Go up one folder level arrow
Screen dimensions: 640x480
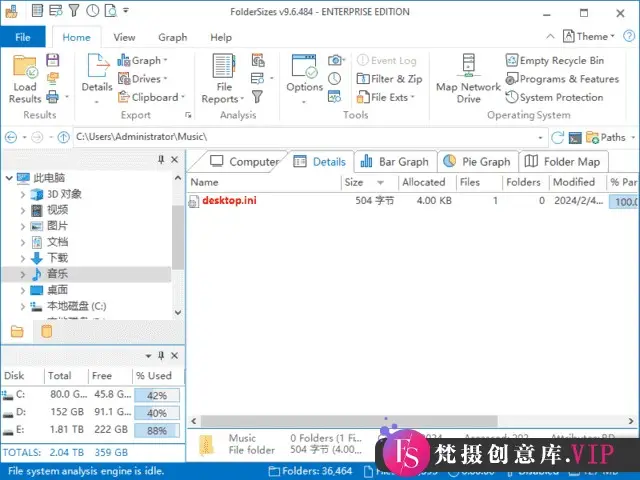[63, 138]
